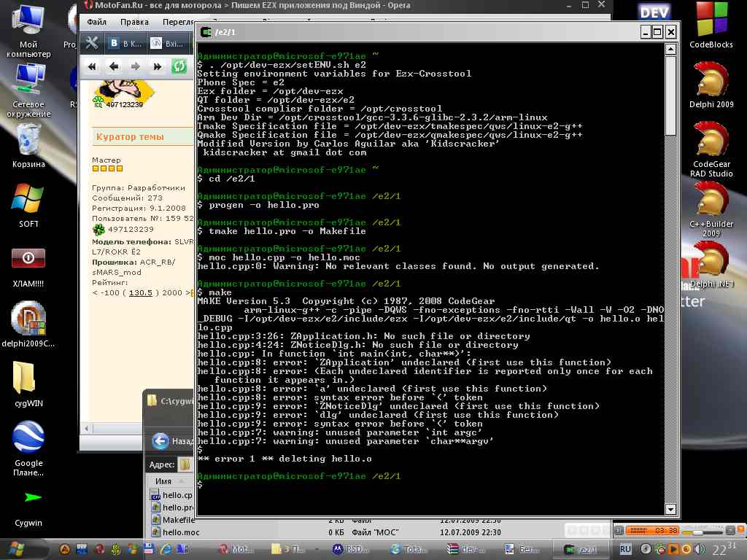Image resolution: width=747 pixels, height=560 pixels.
Task: Click Opera's rewind navigation button
Action: (92, 66)
